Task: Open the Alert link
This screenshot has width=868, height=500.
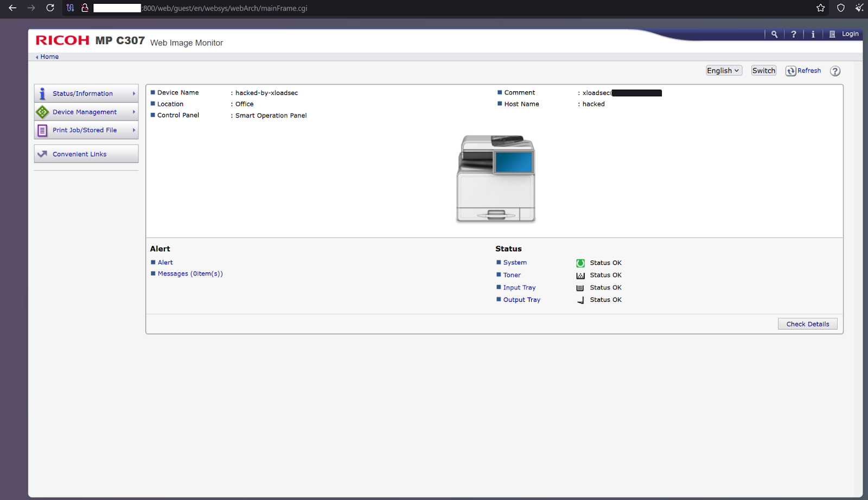Action: [165, 262]
